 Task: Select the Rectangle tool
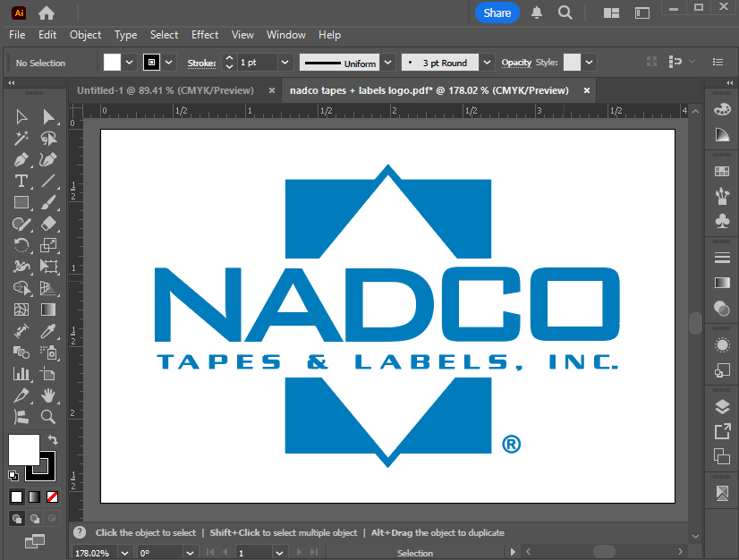[21, 202]
